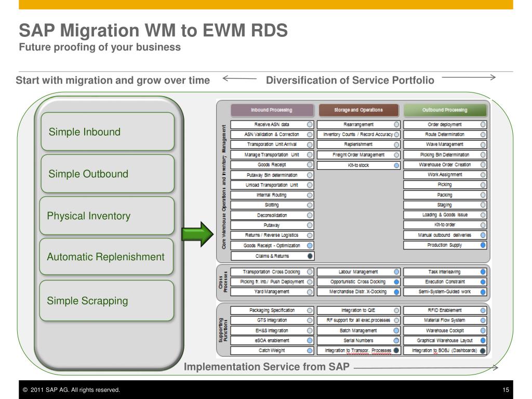Viewport: 532px width, 399px height.
Task: Click the blue dot beside Opportunistic Cross Docking
Action: (396, 282)
